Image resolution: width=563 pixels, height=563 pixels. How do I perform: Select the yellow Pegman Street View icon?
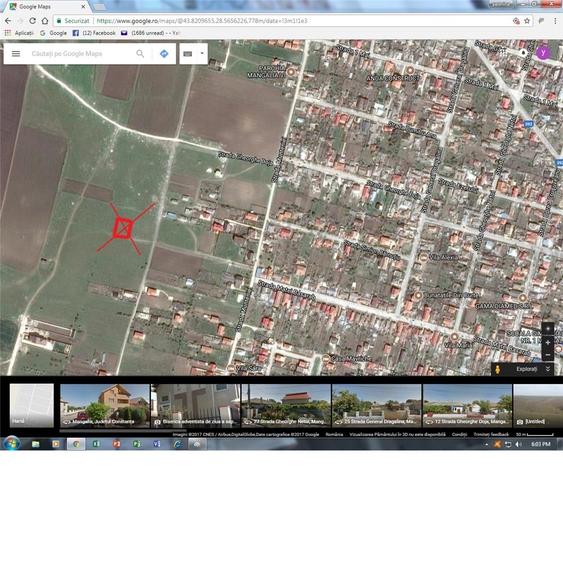498,369
